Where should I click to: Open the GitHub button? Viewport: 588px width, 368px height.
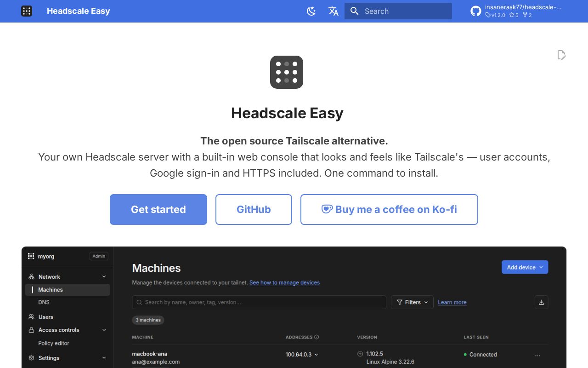[x=254, y=209]
